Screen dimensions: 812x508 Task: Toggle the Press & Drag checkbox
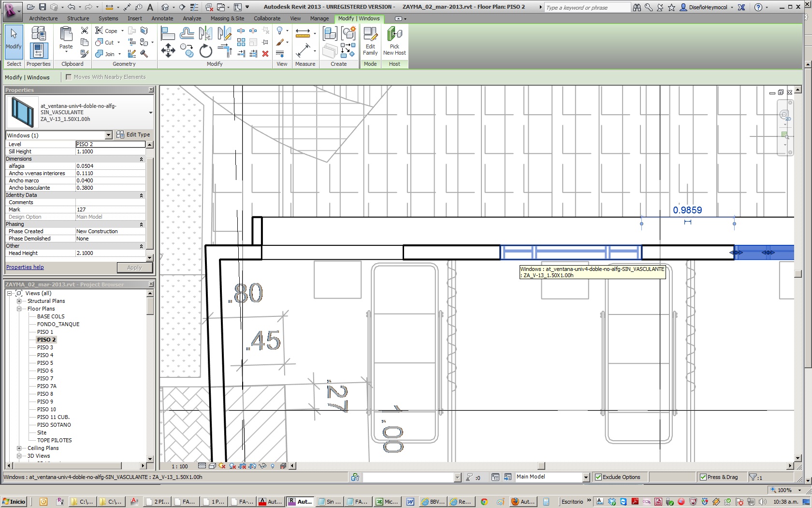(703, 477)
